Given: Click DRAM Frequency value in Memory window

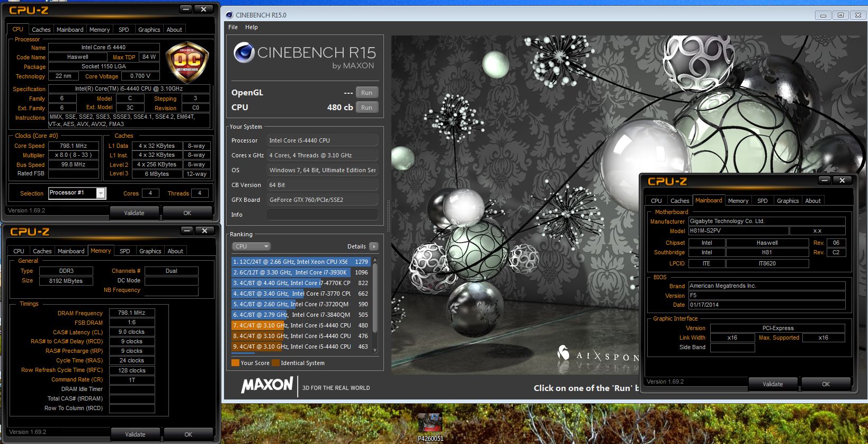Looking at the screenshot, I should (132, 313).
